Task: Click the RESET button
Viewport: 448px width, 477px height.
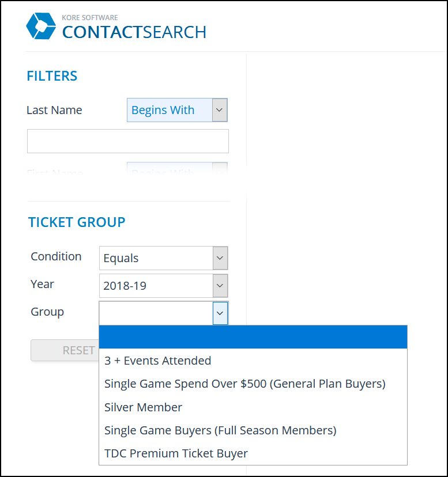Action: click(65, 350)
